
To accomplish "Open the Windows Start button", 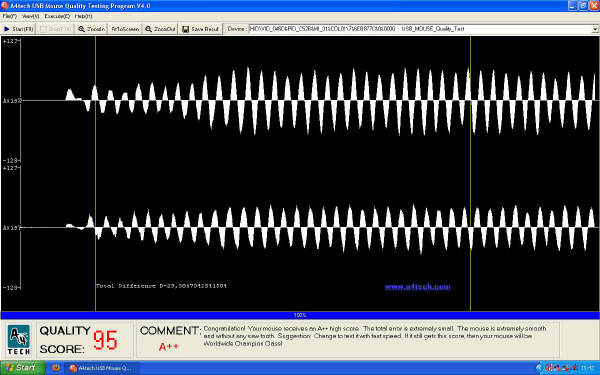I will pyautogui.click(x=22, y=368).
